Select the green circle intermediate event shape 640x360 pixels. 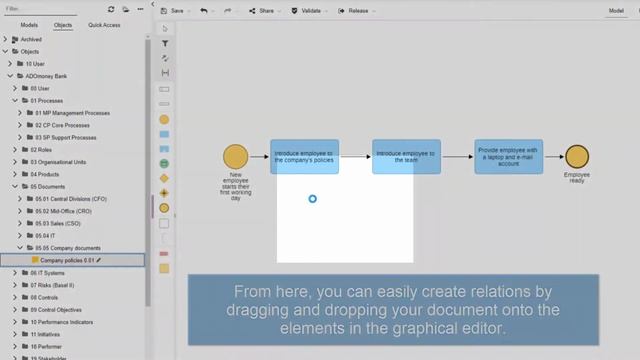pos(164,164)
